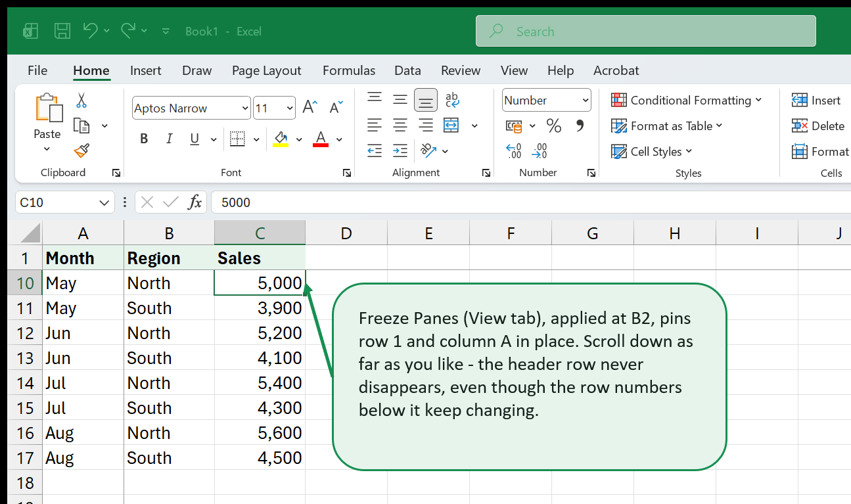This screenshot has height=504, width=851.
Task: Click the Undo arrow icon
Action: click(91, 30)
